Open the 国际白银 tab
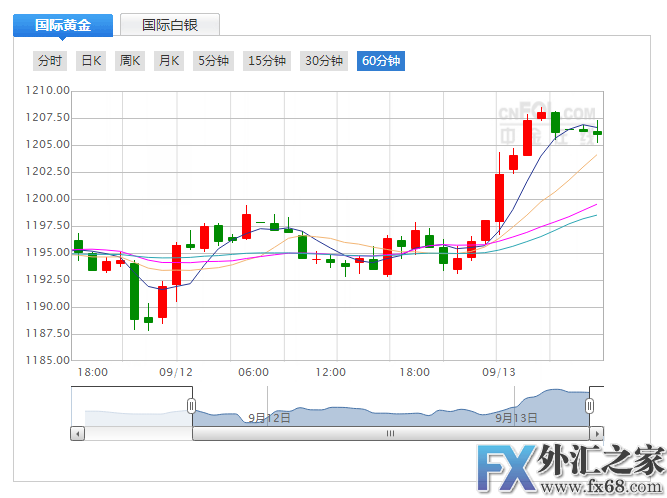The image size is (667, 498). click(169, 25)
